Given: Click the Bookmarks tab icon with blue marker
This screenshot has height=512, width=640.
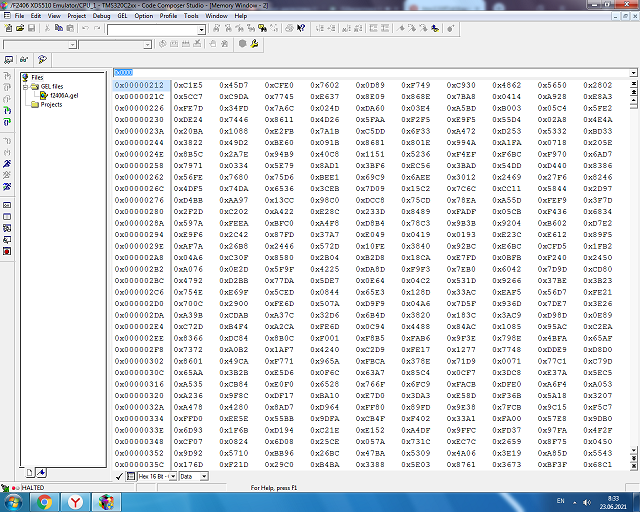Looking at the screenshot, I should (41, 473).
